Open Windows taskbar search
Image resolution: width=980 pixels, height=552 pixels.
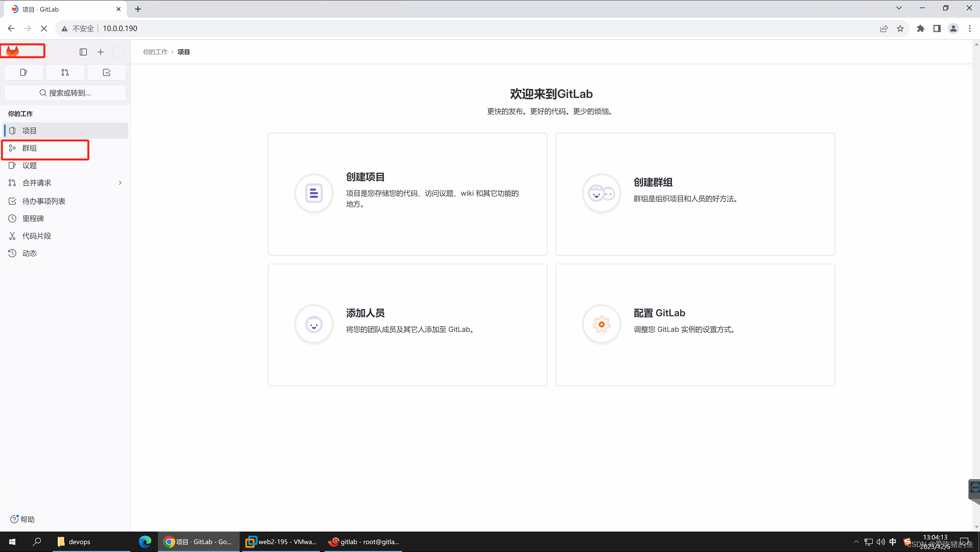click(37, 542)
